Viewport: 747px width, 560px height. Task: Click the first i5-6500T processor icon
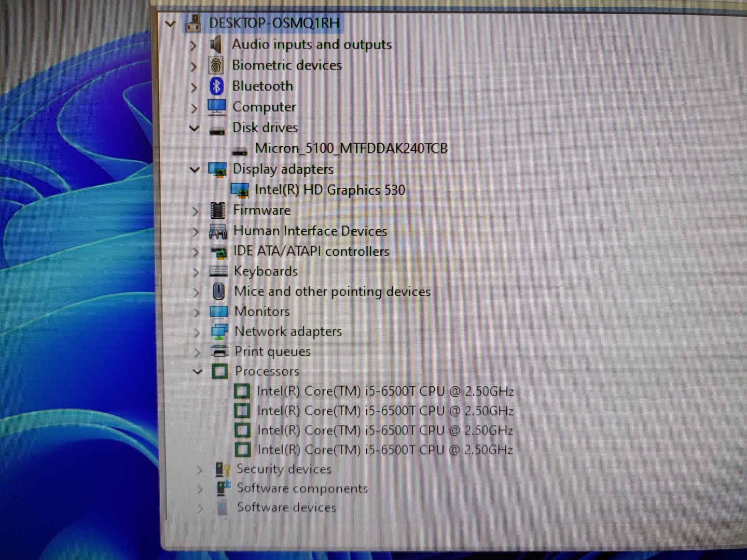(x=242, y=391)
